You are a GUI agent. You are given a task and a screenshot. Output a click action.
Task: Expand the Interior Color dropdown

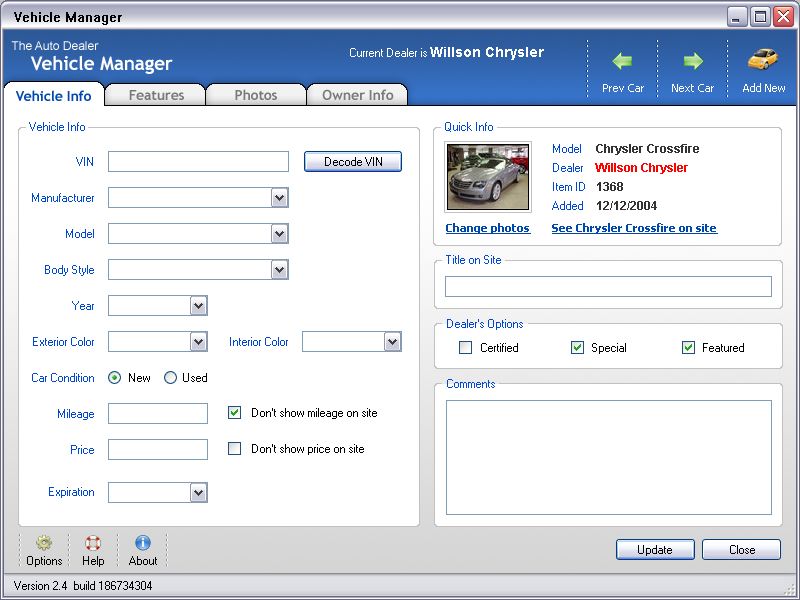(x=392, y=342)
